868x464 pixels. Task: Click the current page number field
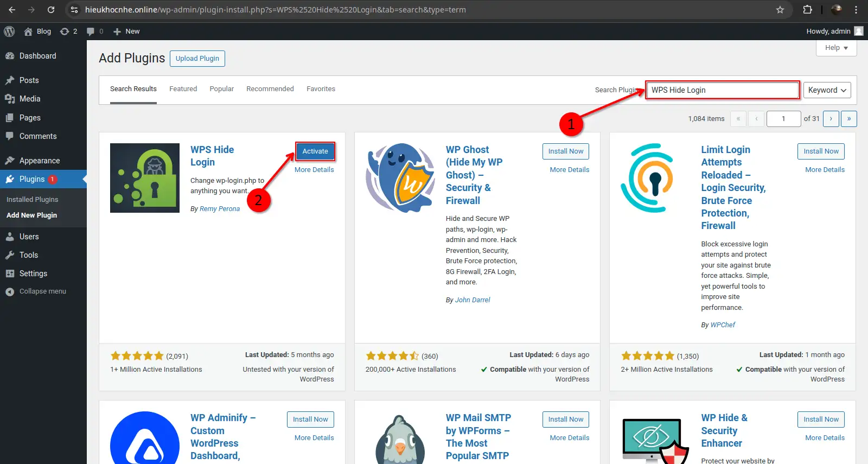(x=783, y=119)
